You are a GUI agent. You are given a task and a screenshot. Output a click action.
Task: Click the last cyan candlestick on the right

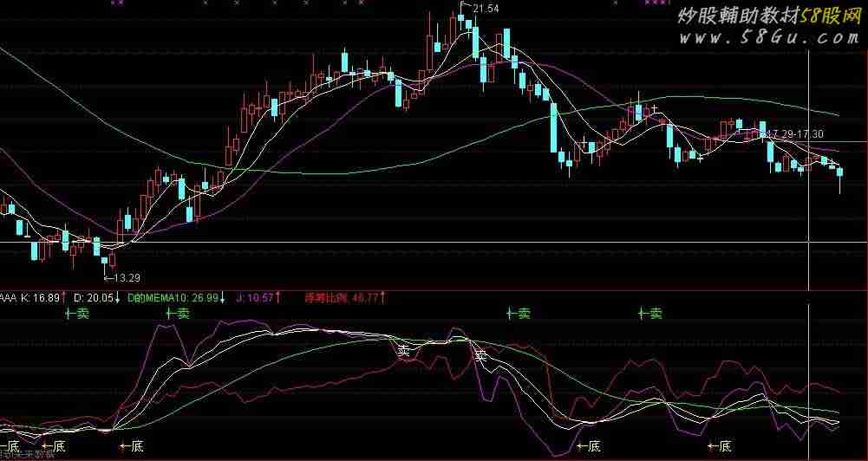pyautogui.click(x=839, y=172)
